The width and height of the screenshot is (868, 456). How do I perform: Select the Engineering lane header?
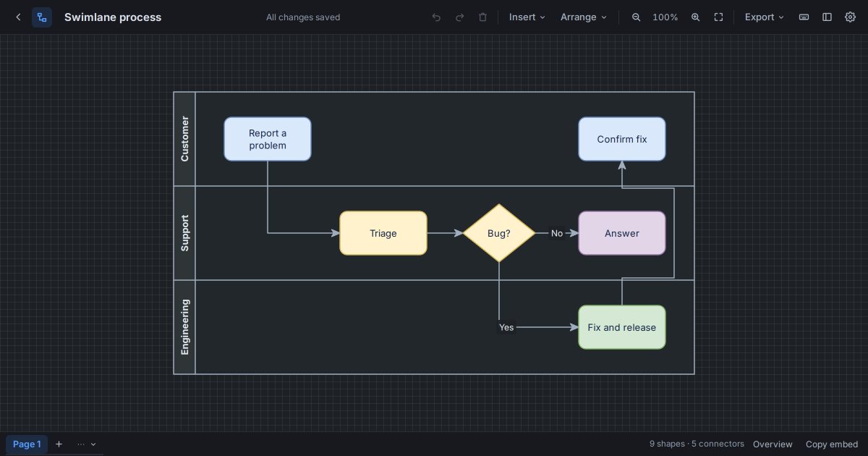pos(184,327)
